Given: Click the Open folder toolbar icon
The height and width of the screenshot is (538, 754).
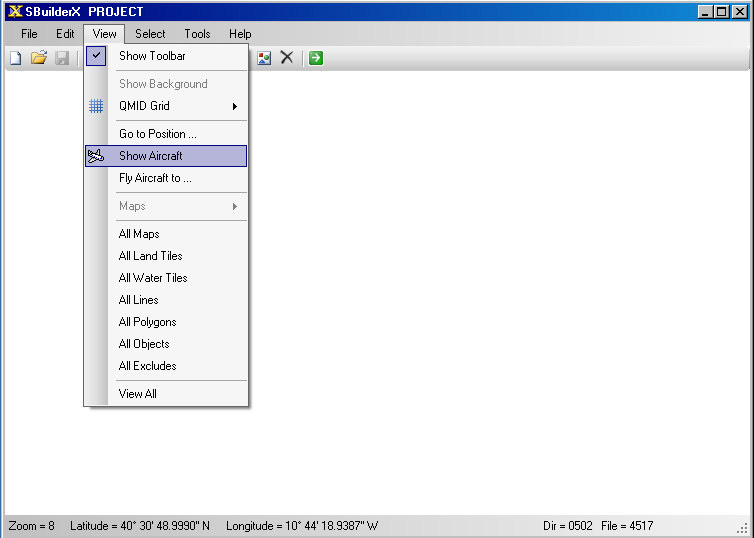Looking at the screenshot, I should click(x=39, y=58).
